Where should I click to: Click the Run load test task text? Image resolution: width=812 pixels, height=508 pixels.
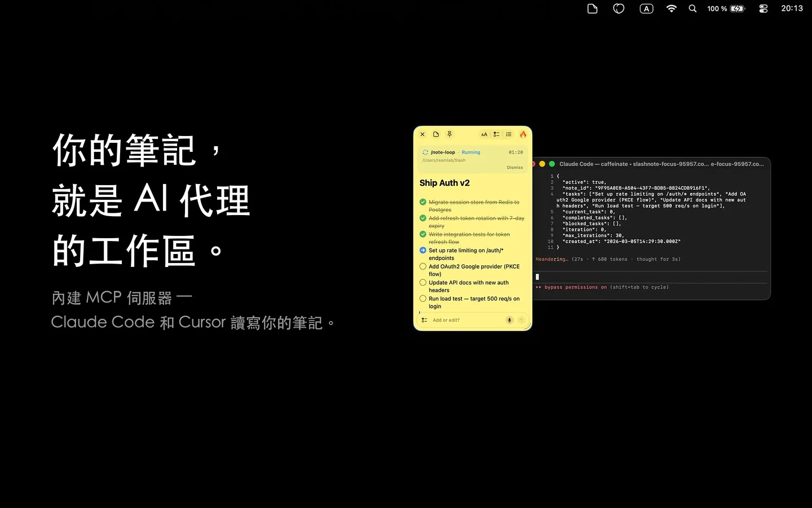(474, 303)
